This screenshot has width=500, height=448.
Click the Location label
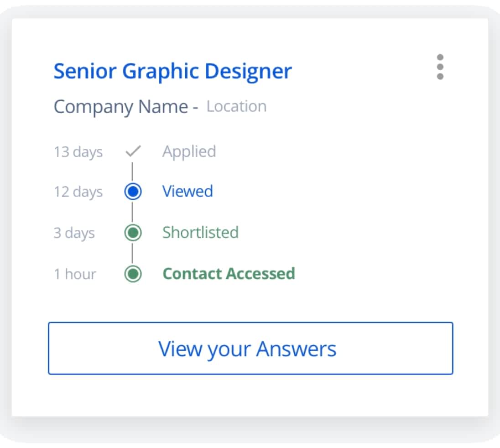click(236, 106)
